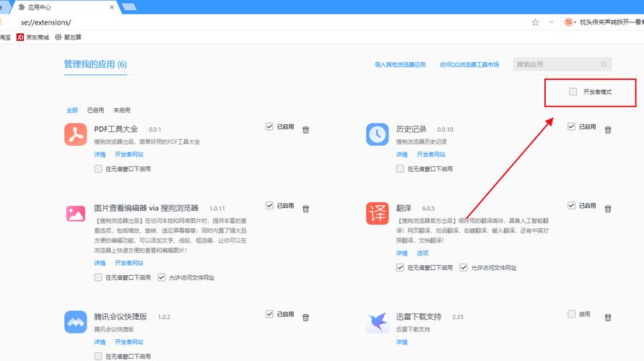
Task: Open the address bar dropdown arrow
Action: click(x=551, y=22)
